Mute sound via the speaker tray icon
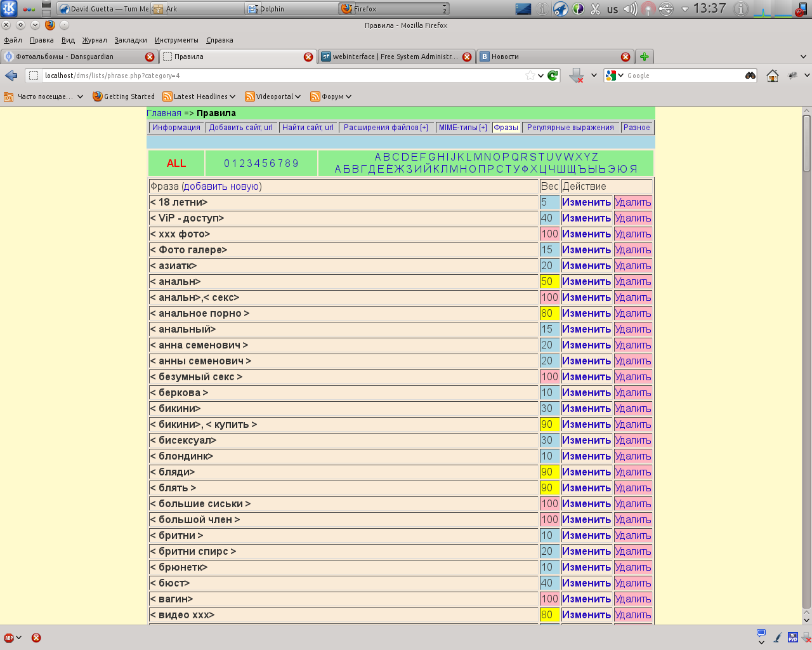 click(x=631, y=10)
